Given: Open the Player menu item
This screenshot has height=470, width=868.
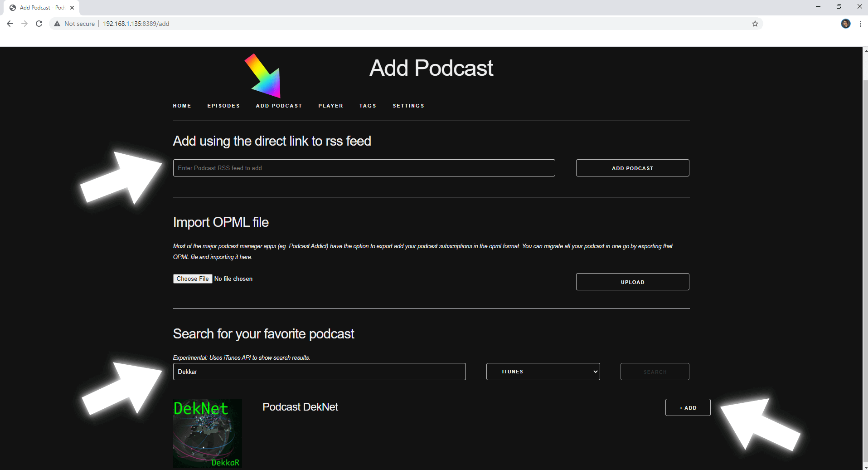Looking at the screenshot, I should pos(330,106).
